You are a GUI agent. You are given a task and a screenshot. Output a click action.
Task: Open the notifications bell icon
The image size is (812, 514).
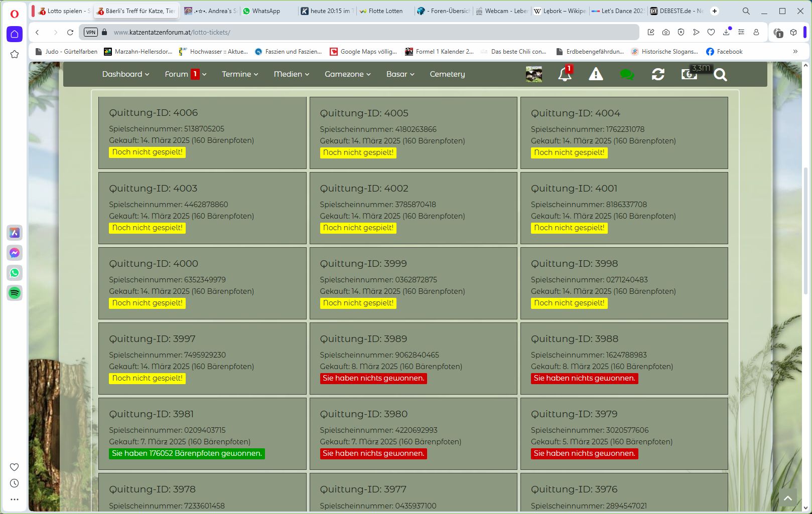tap(565, 75)
